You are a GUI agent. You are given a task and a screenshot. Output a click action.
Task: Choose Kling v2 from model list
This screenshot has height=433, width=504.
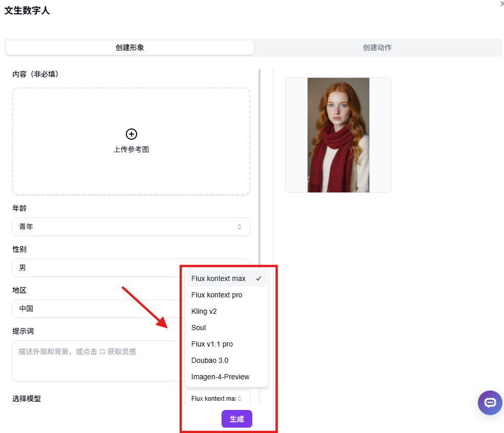[226, 311]
